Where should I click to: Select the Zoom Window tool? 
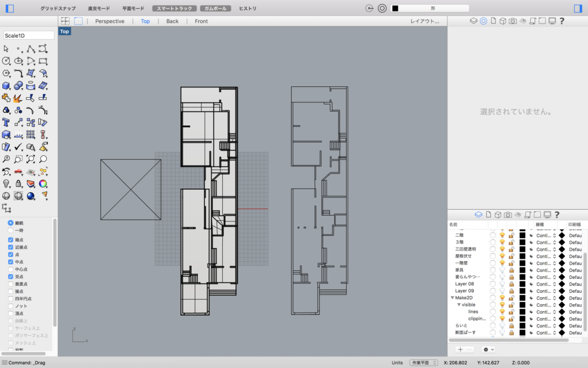18,159
